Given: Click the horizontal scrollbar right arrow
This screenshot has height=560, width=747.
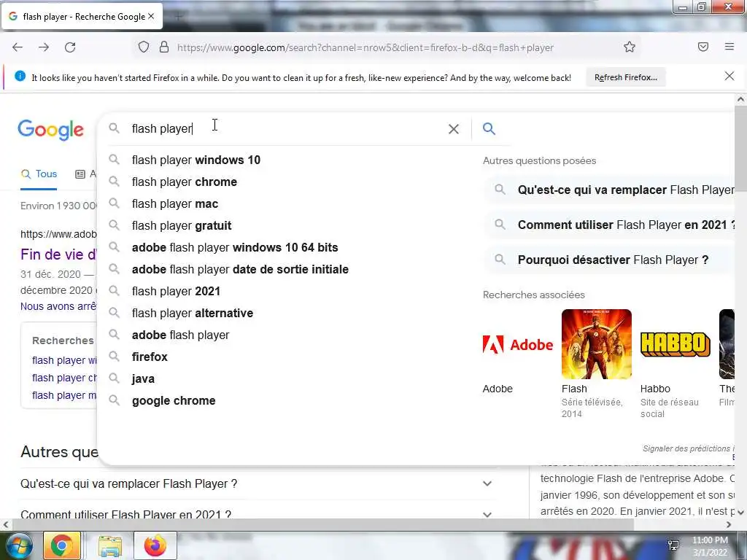Looking at the screenshot, I should coord(729,524).
